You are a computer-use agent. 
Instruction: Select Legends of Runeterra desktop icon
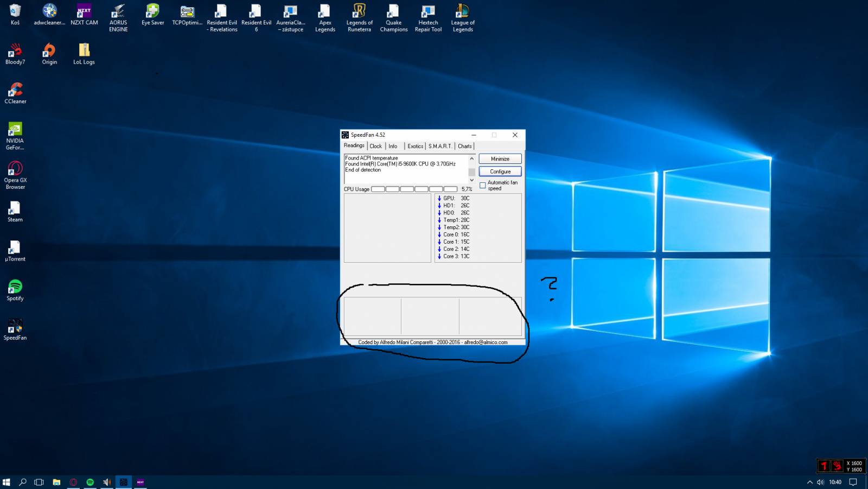click(359, 18)
